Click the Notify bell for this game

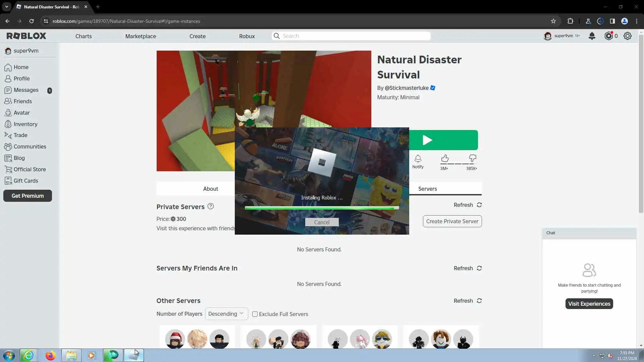point(418,159)
